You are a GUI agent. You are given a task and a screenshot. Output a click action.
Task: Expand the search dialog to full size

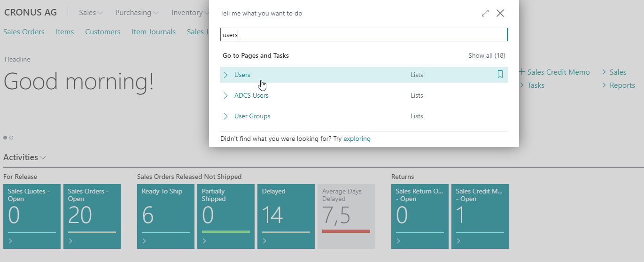pos(485,13)
